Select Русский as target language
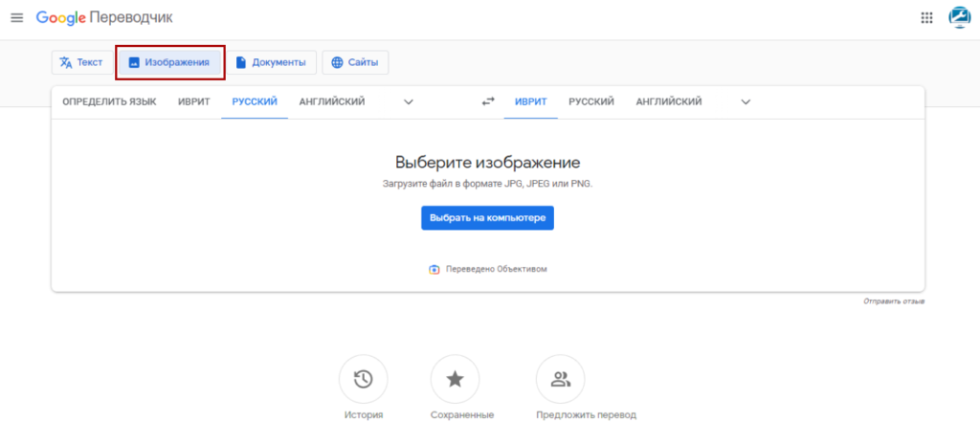The image size is (980, 445). (x=591, y=101)
